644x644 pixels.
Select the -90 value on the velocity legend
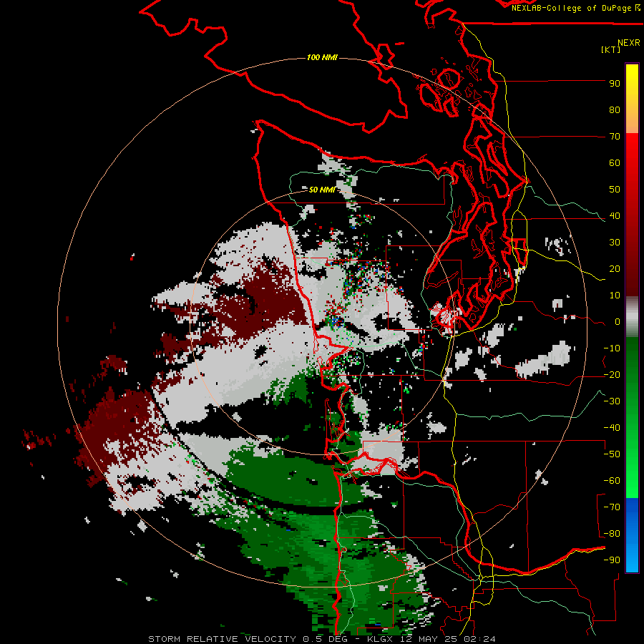pyautogui.click(x=612, y=560)
